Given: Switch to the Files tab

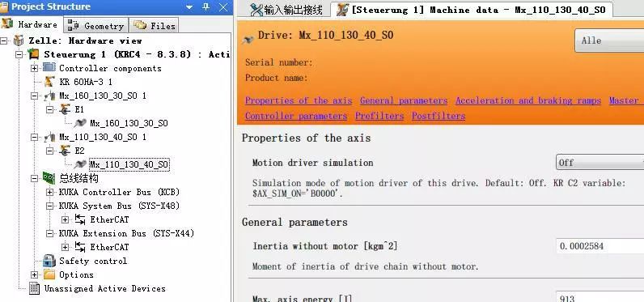Looking at the screenshot, I should 155,25.
